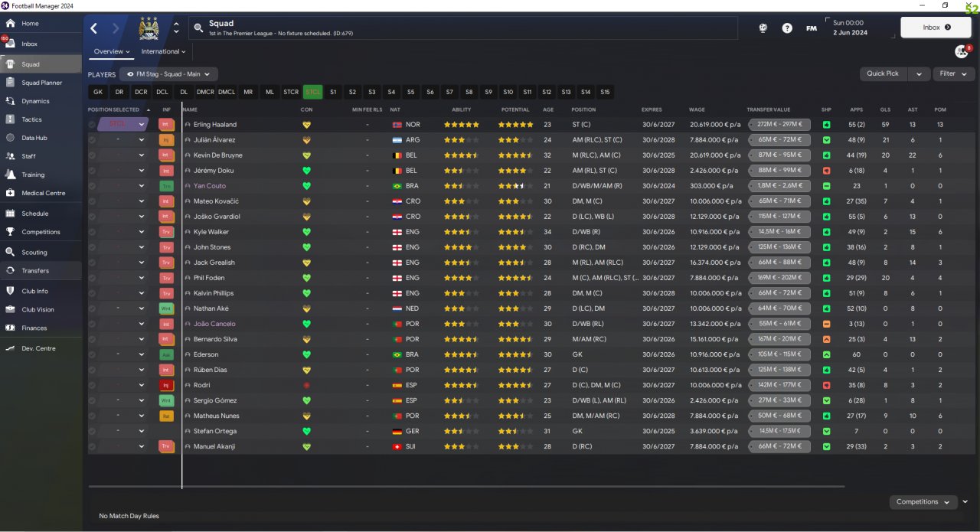Open Staff section
The height and width of the screenshot is (532, 980).
coord(28,156)
